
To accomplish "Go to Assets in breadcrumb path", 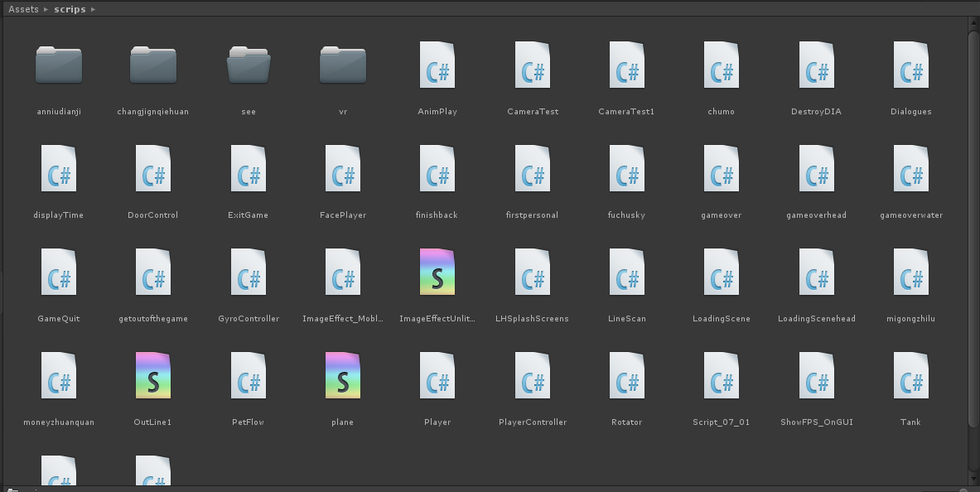I will tap(23, 9).
